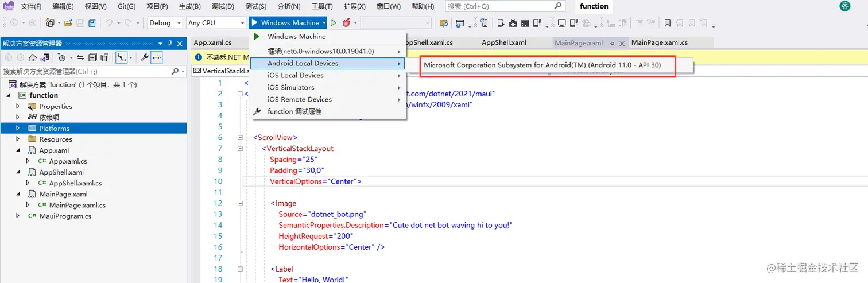Select AppShell.xaml.cs in Solution Explorer
The image size is (868, 283).
(75, 184)
